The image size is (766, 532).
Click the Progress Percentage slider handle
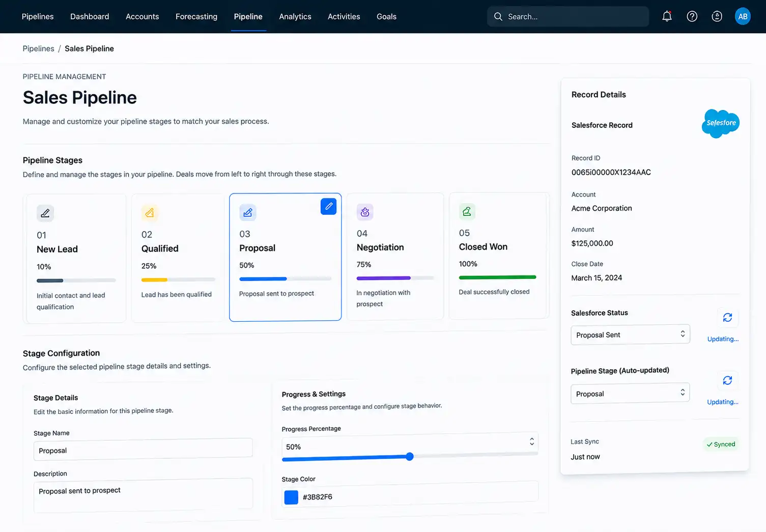[410, 457]
